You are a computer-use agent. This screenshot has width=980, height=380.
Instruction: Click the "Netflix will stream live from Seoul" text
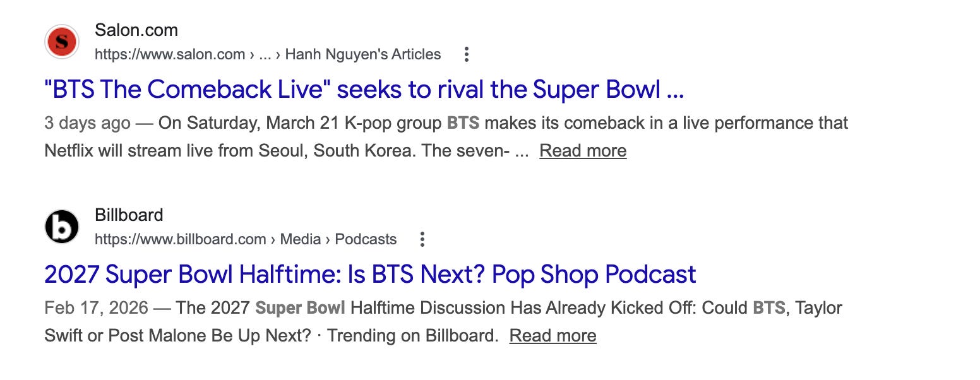(176, 151)
